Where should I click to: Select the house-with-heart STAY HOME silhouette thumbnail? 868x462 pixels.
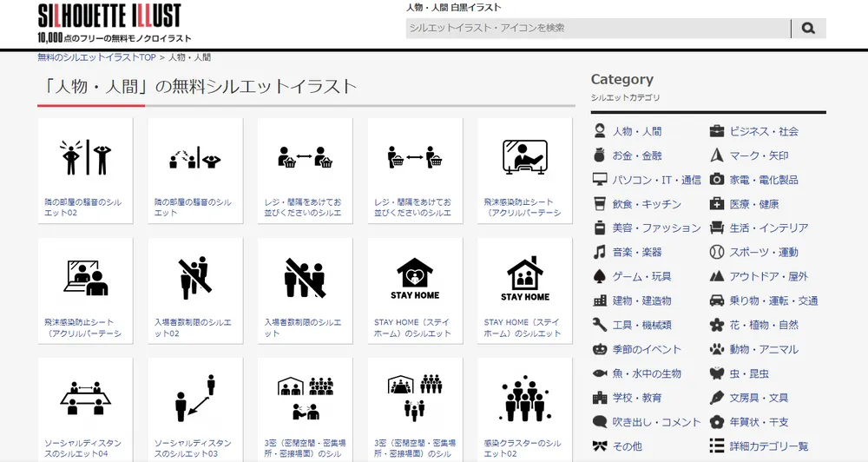[415, 291]
